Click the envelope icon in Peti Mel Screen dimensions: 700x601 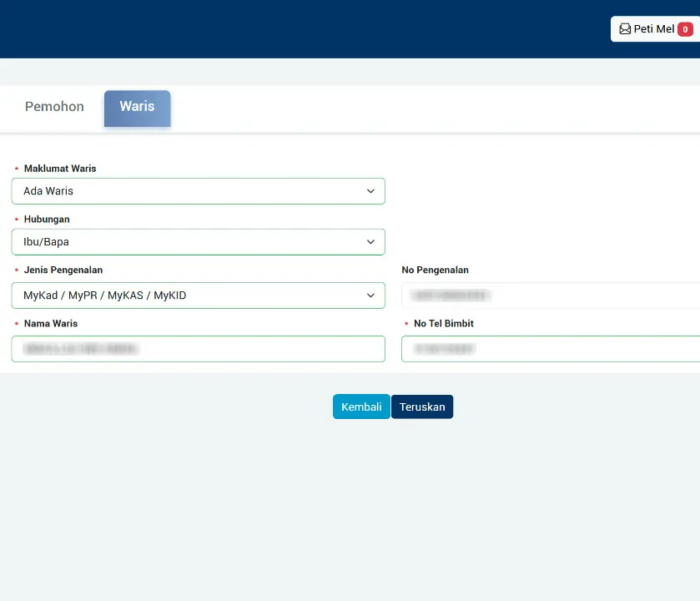[x=625, y=29]
